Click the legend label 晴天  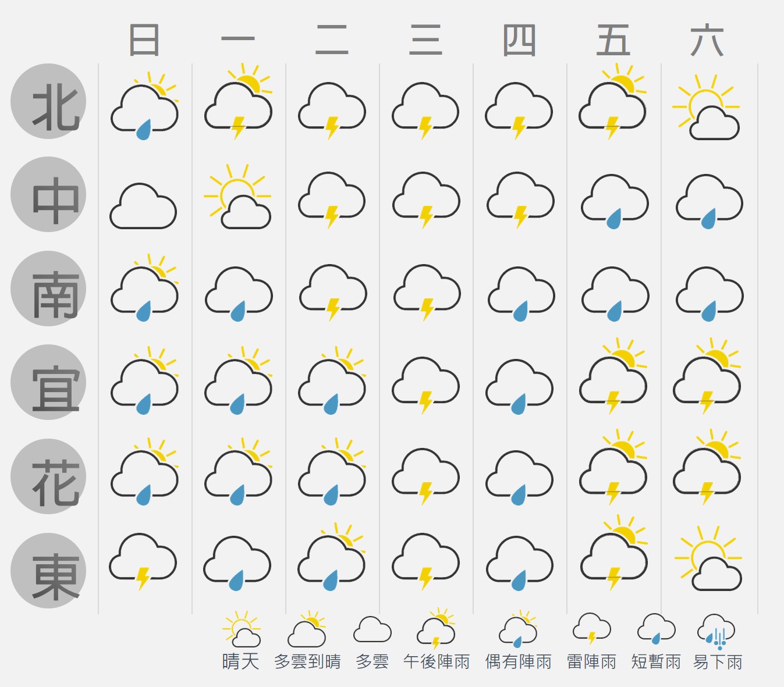tap(240, 661)
